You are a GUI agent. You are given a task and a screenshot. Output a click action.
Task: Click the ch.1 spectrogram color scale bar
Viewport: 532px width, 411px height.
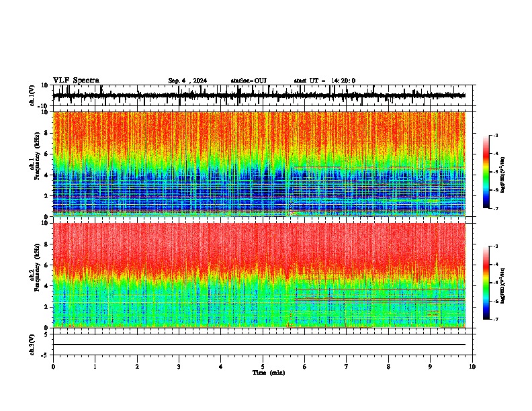tap(486, 172)
